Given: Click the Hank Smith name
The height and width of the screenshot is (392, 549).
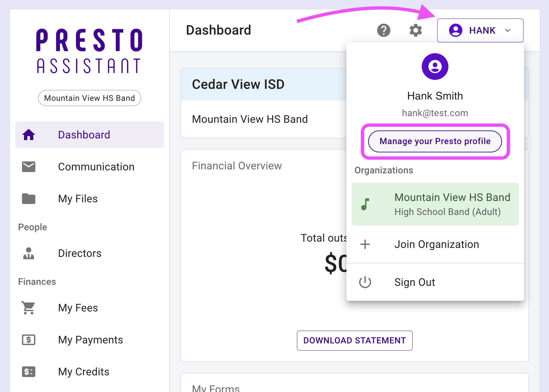Looking at the screenshot, I should pyautogui.click(x=435, y=96).
